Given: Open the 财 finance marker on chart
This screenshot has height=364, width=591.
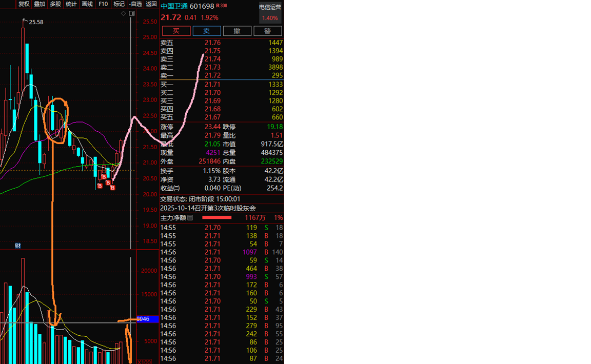Looking at the screenshot, I should tap(18, 246).
